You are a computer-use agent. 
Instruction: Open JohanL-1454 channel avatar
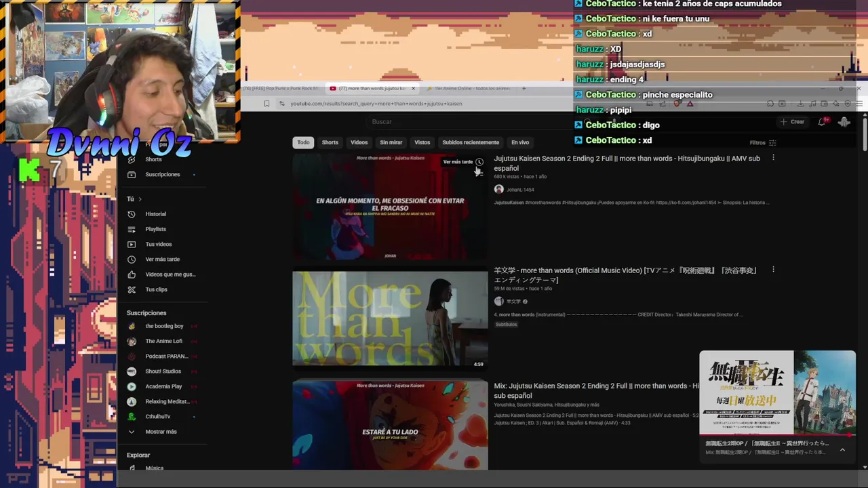point(498,189)
